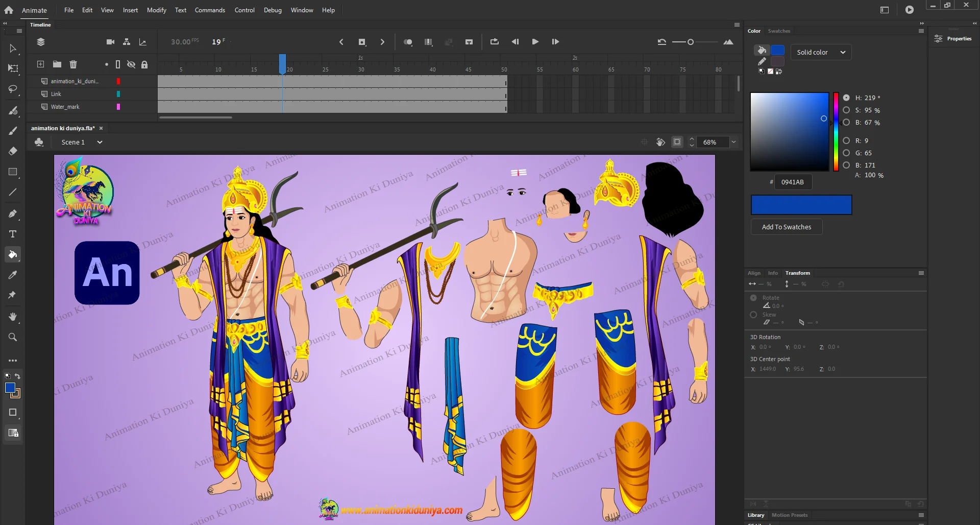The image size is (980, 525).
Task: Click the Add To Swatches button
Action: point(786,227)
